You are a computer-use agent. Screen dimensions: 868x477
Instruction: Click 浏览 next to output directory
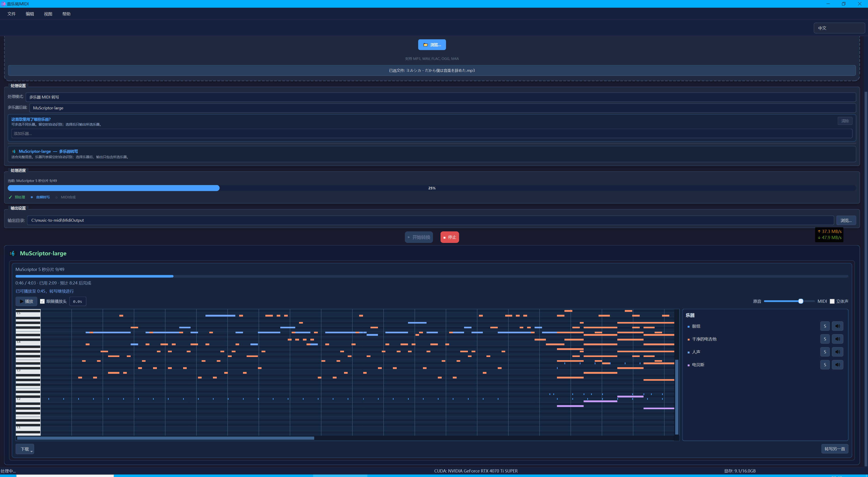pyautogui.click(x=846, y=220)
